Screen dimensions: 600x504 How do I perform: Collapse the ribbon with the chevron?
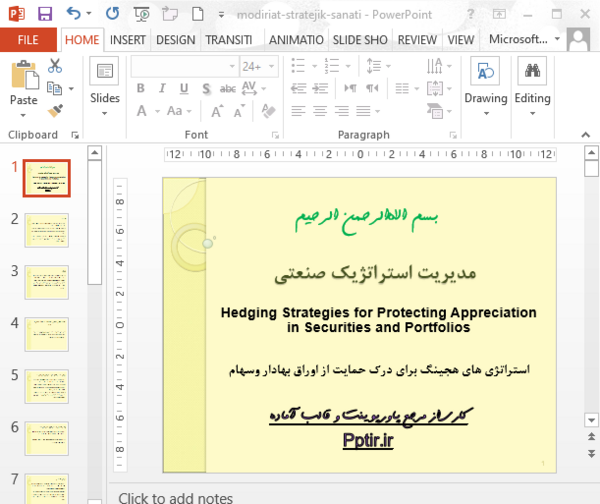click(585, 134)
